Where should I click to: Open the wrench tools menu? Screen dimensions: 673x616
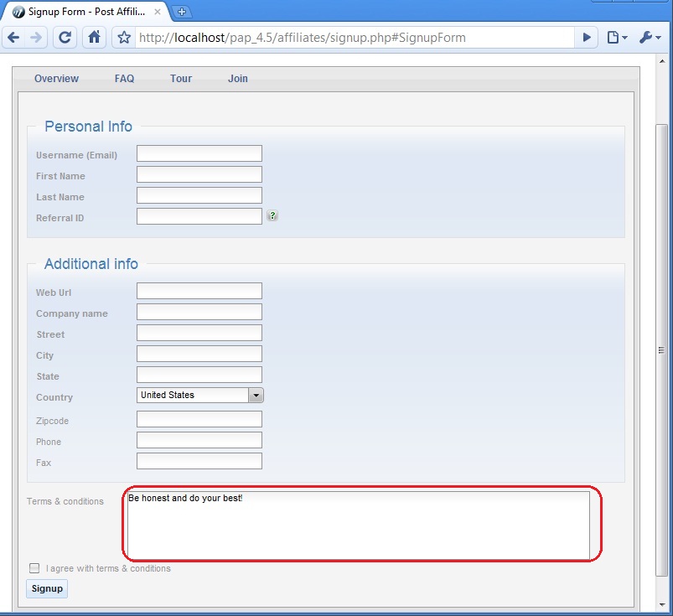[x=650, y=38]
